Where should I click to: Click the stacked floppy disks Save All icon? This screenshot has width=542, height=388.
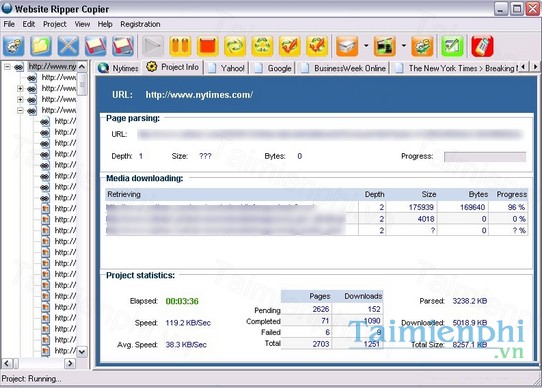pos(123,46)
